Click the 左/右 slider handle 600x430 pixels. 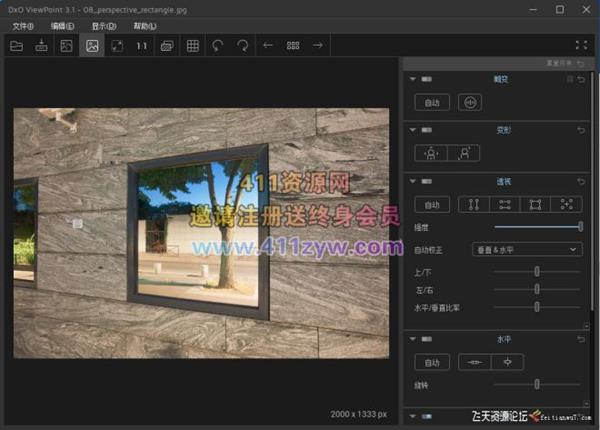pos(537,289)
